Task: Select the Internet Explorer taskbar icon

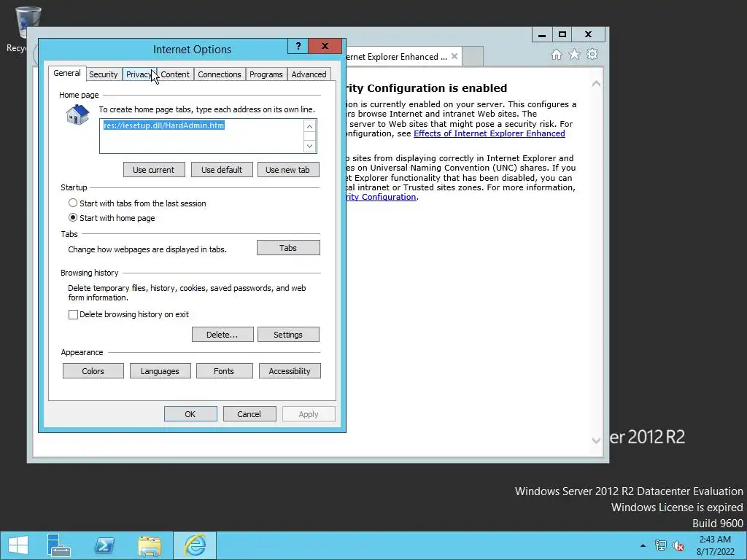Action: pyautogui.click(x=195, y=545)
